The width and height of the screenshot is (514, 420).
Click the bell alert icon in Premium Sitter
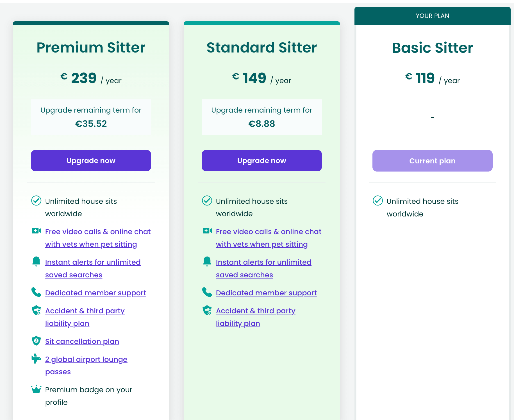point(36,261)
